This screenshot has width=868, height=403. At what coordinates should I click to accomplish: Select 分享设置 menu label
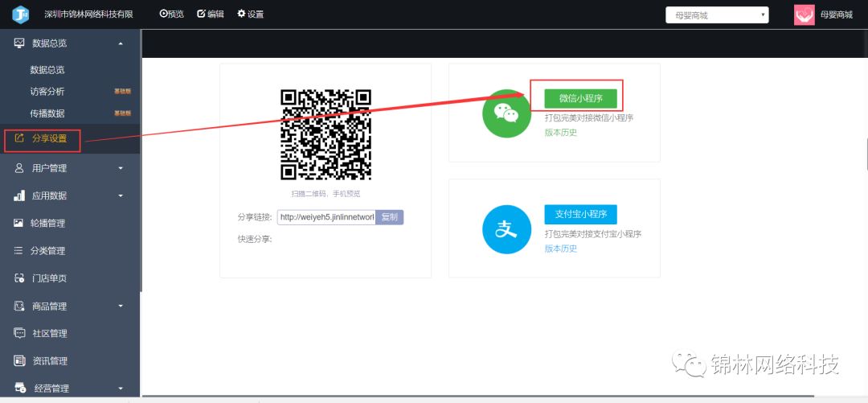click(49, 138)
